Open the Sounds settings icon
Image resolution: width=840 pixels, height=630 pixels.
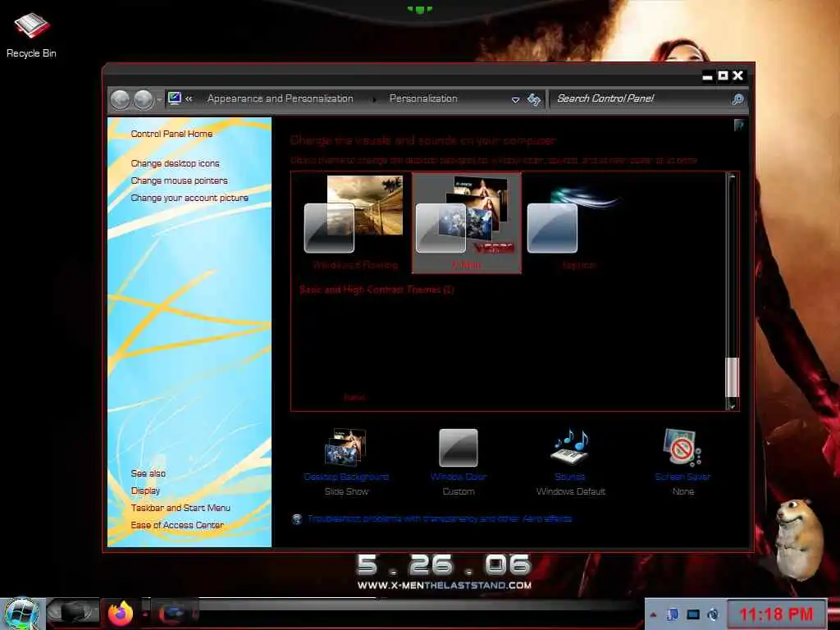[571, 446]
